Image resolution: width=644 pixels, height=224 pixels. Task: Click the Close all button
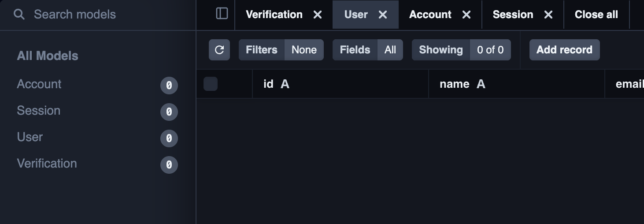click(596, 15)
